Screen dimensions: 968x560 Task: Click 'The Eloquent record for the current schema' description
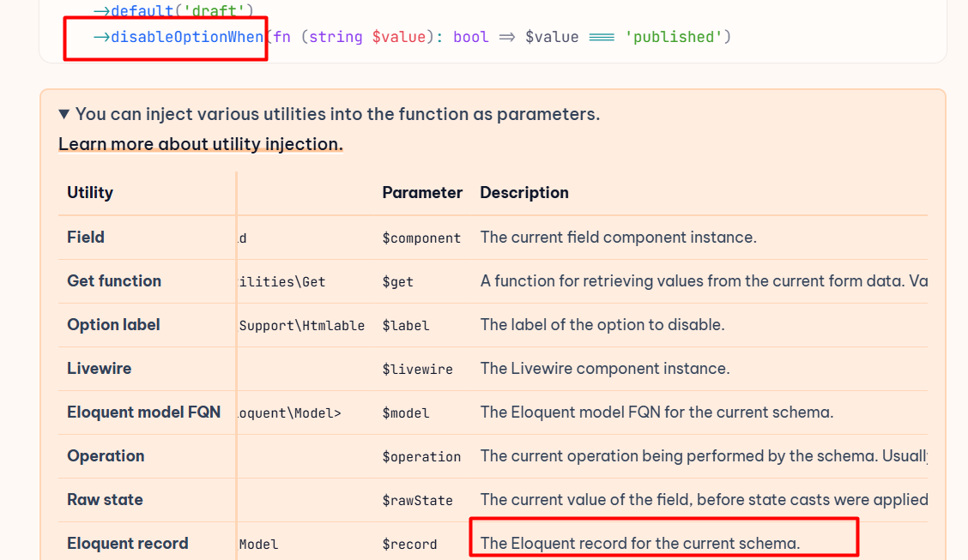pos(639,543)
